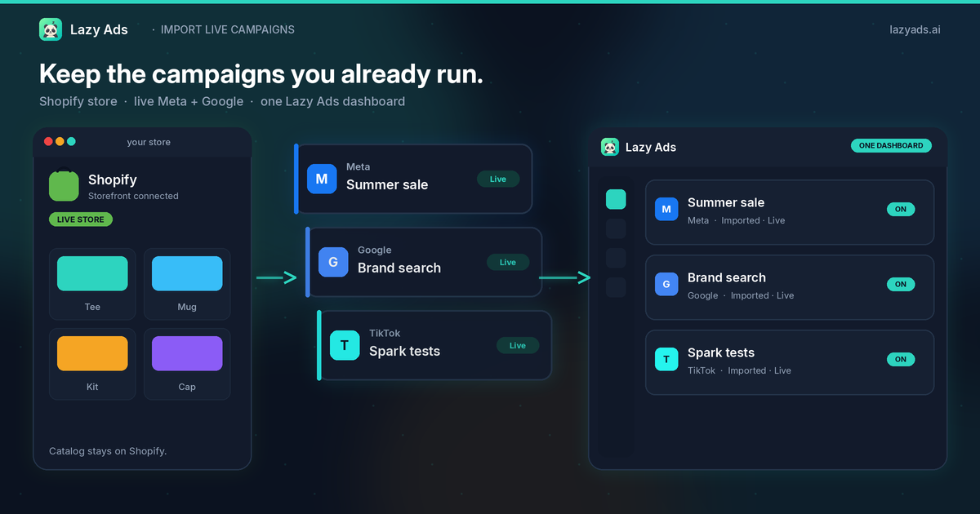This screenshot has height=514, width=980.
Task: Click the LIVE STORE badge
Action: click(81, 219)
